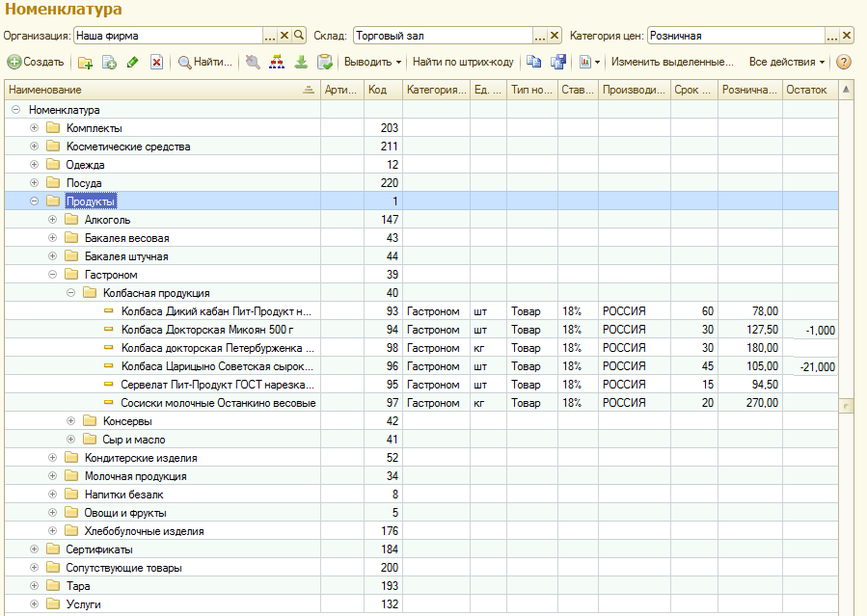Select Сосиски молочные Останкино весовые

tap(421, 403)
